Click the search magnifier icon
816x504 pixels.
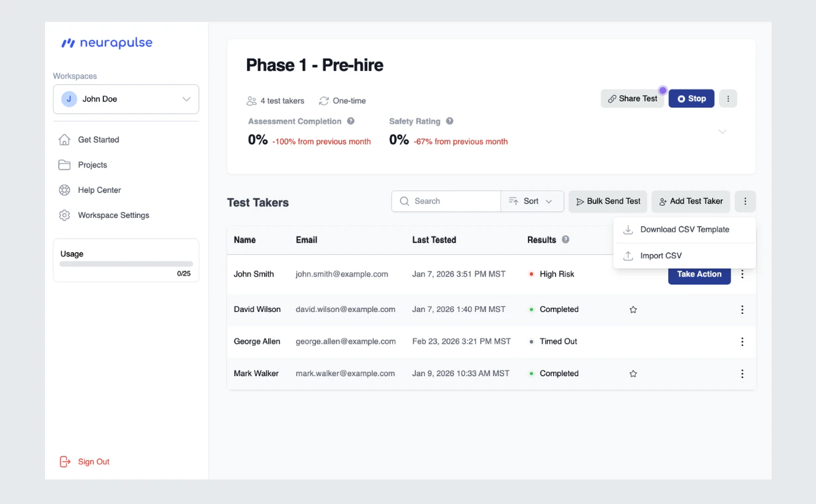[404, 201]
